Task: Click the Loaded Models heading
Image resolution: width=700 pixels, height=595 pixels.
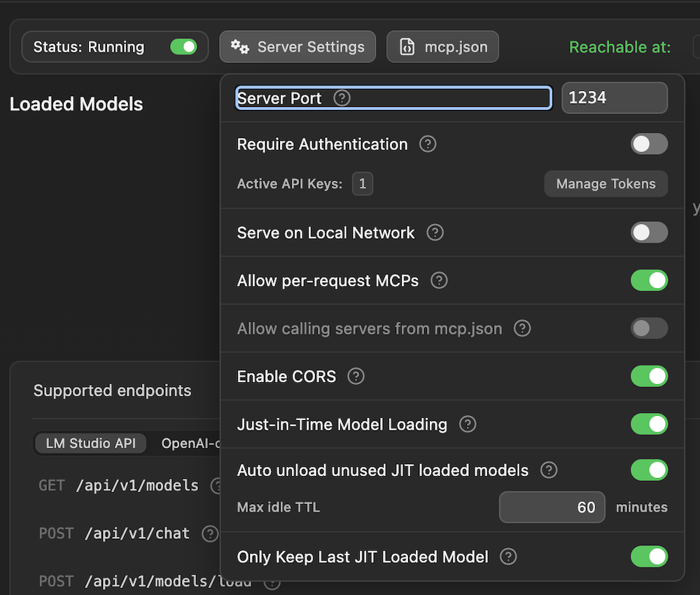Action: click(x=76, y=104)
